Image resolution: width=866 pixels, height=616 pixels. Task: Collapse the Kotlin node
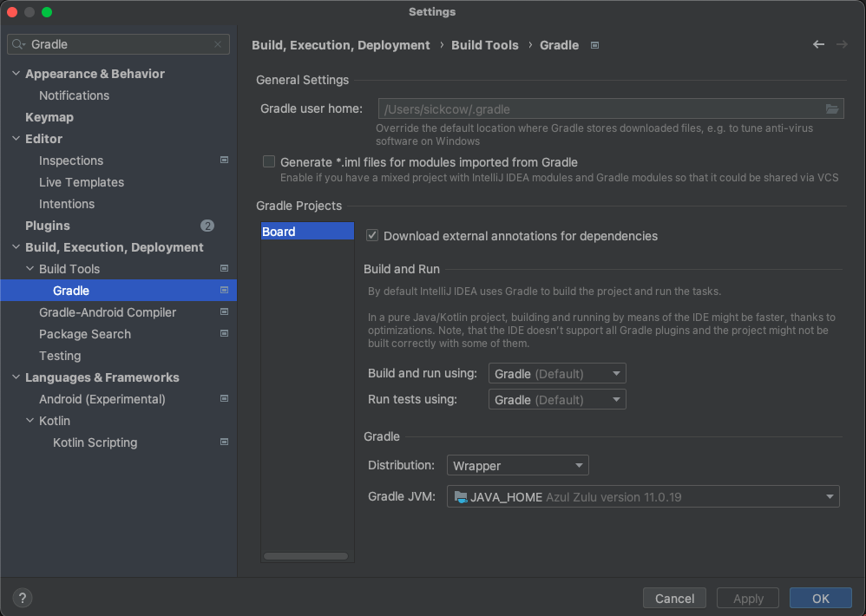[x=30, y=421]
